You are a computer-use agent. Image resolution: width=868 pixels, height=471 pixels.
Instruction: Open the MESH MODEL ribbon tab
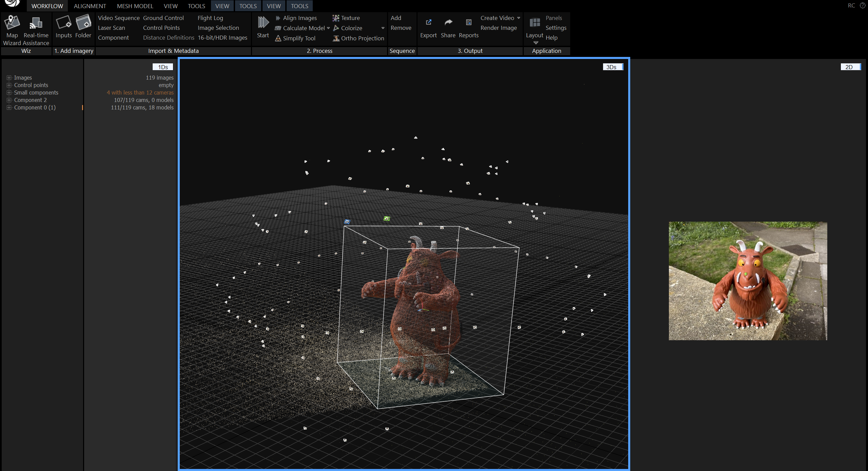coord(135,6)
